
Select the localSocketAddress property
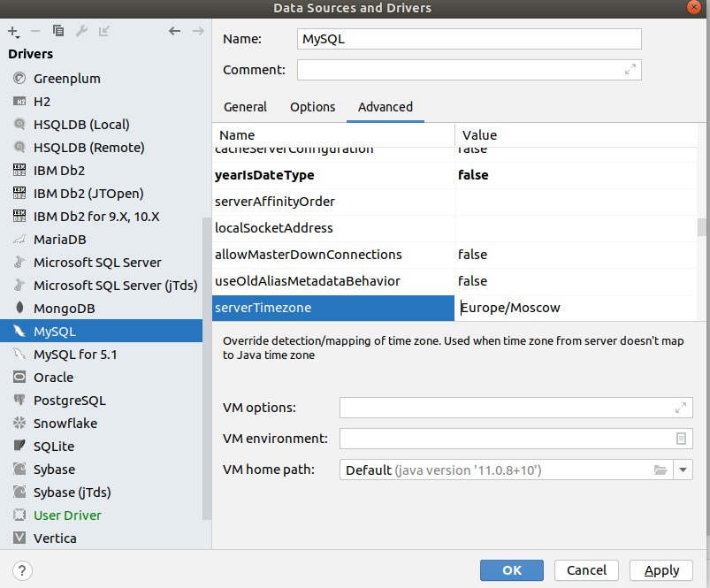tap(333, 228)
